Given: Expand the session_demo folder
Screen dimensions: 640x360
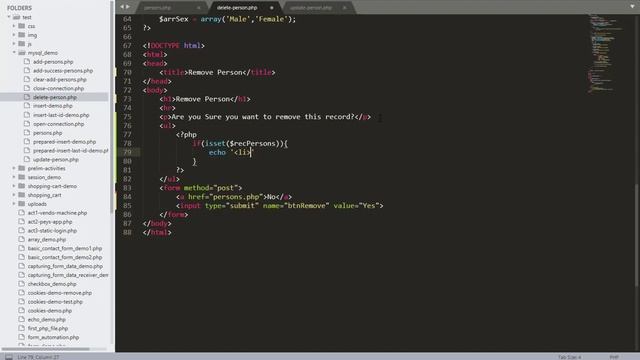Looking at the screenshot, I should tap(14, 177).
